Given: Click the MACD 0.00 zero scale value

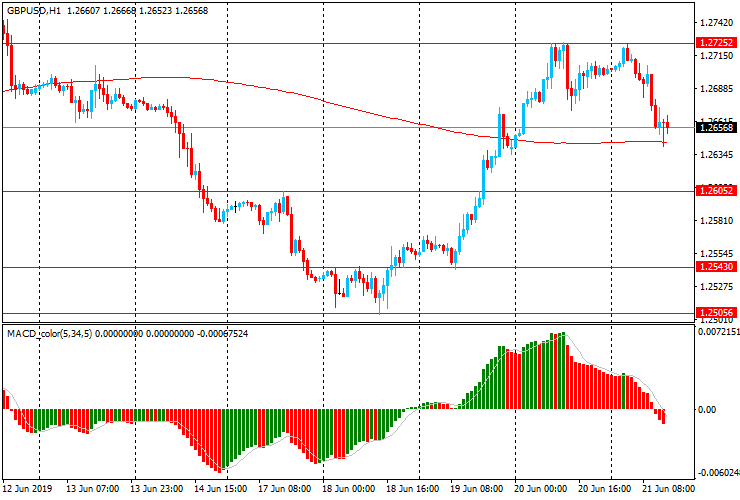Looking at the screenshot, I should coord(707,409).
